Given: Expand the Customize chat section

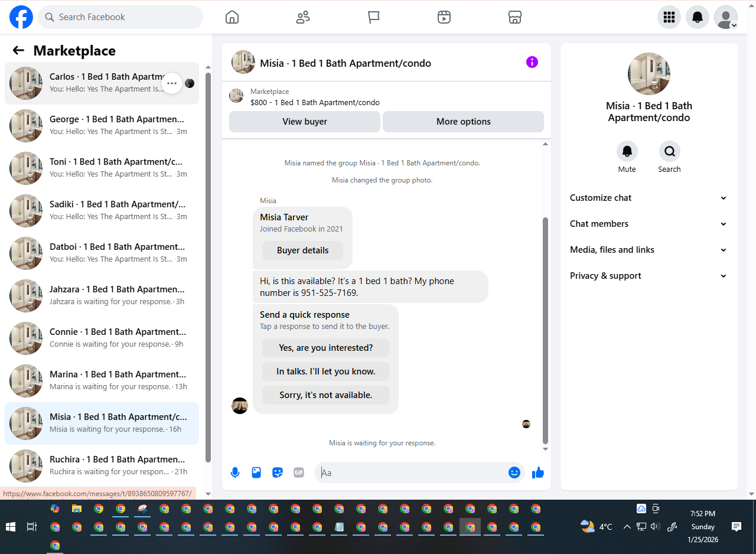Looking at the screenshot, I should pyautogui.click(x=649, y=198).
